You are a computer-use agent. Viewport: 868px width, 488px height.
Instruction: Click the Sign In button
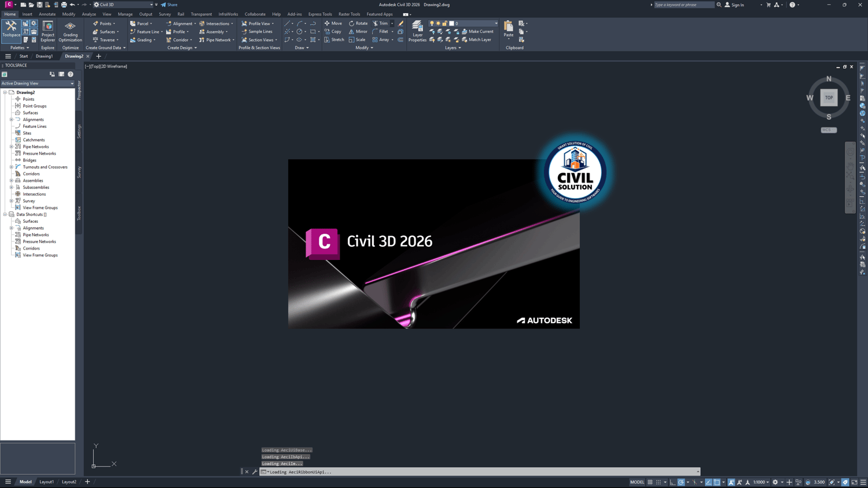(x=734, y=5)
